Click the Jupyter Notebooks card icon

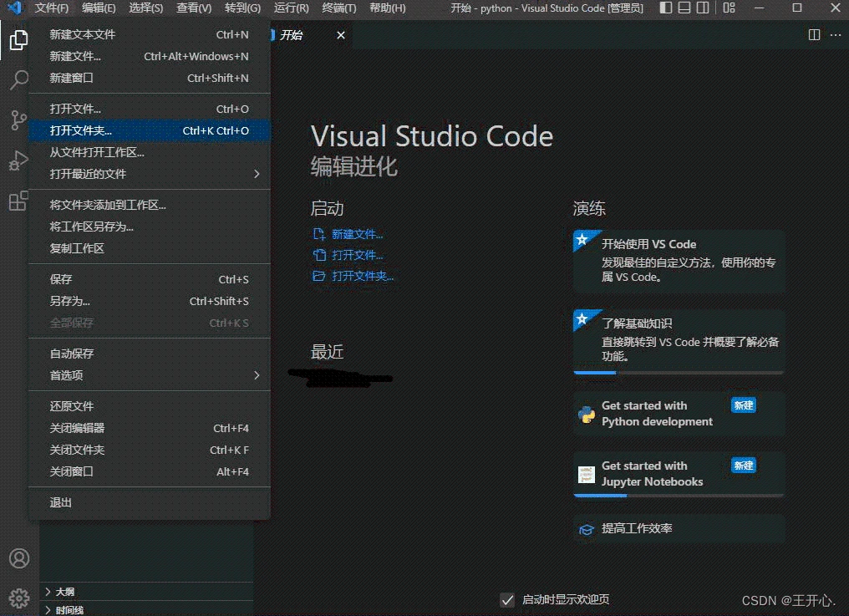click(x=587, y=475)
